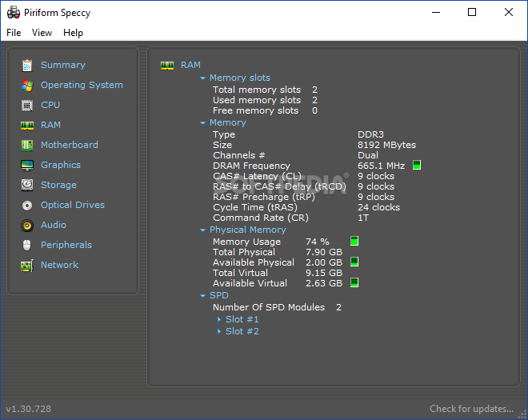Viewport: 528px width, 420px height.
Task: Click the Audio speaker icon
Action: coord(27,226)
